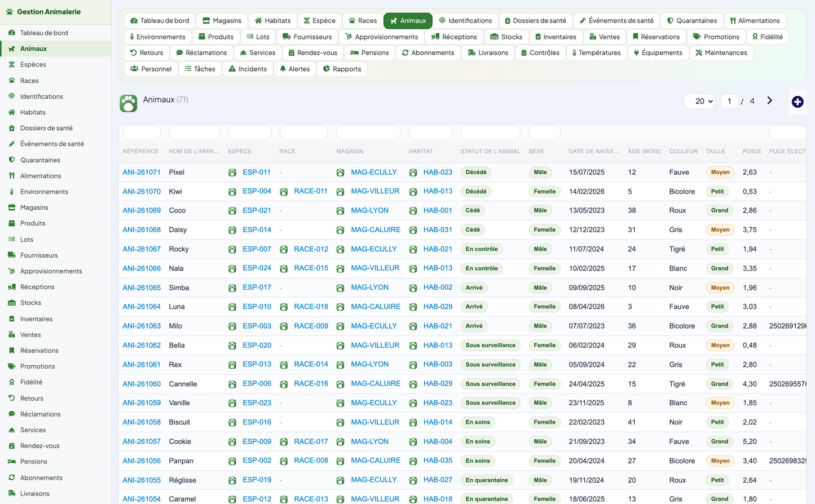Viewport: 815px width, 504px height.
Task: Open the Statut de l'animal filter field
Action: [490, 133]
